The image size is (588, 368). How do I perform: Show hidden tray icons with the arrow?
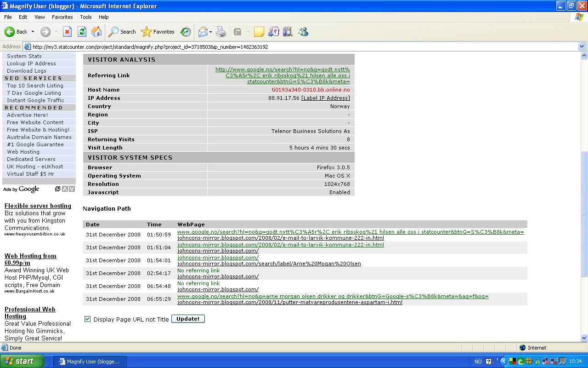pos(504,362)
